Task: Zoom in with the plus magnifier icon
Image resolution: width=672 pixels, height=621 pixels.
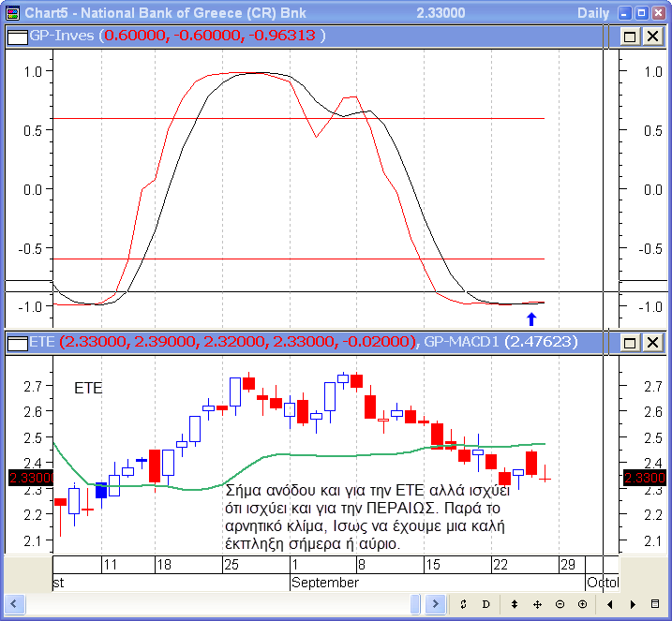Action: pyautogui.click(x=581, y=605)
